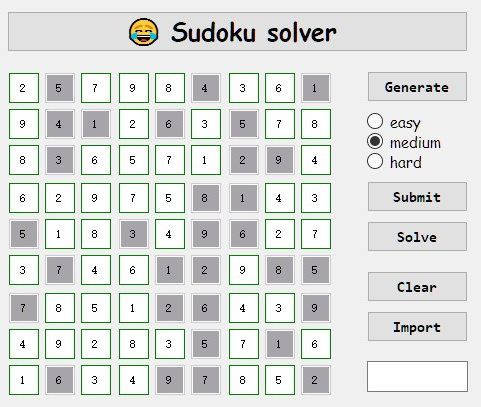
Task: Select the medium difficulty radio button
Action: point(375,141)
